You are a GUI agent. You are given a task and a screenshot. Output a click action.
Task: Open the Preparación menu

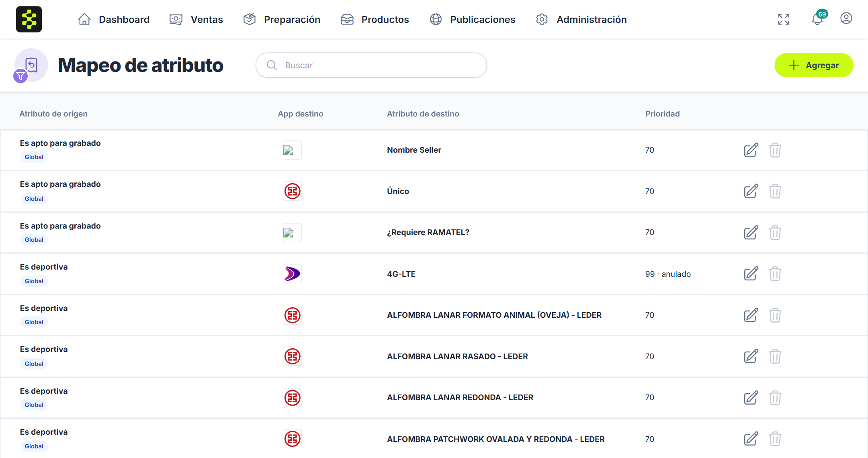click(x=282, y=19)
